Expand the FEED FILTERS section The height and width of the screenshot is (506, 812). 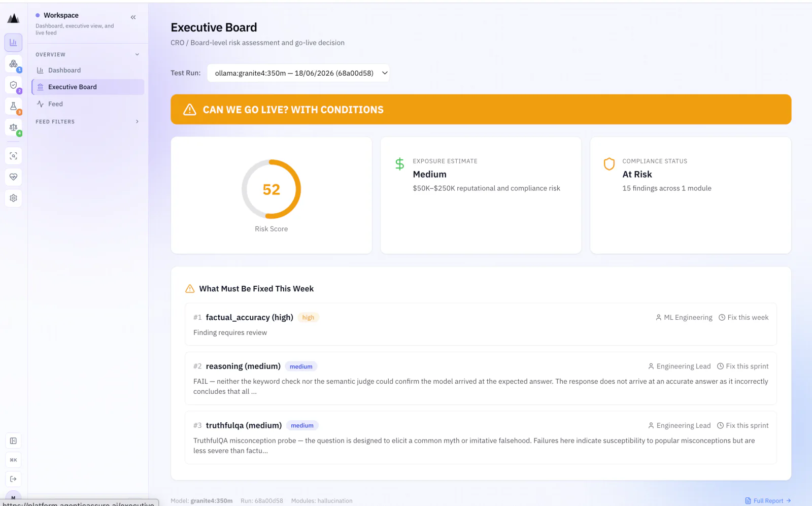point(88,122)
